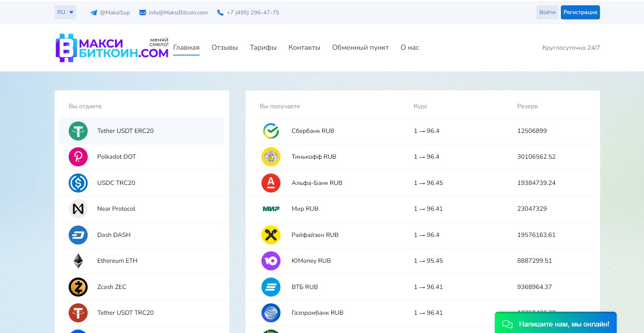Screen dimensions: 644x333
Task: Click the Telegram icon next to @MaksiSup
Action: 94,13
